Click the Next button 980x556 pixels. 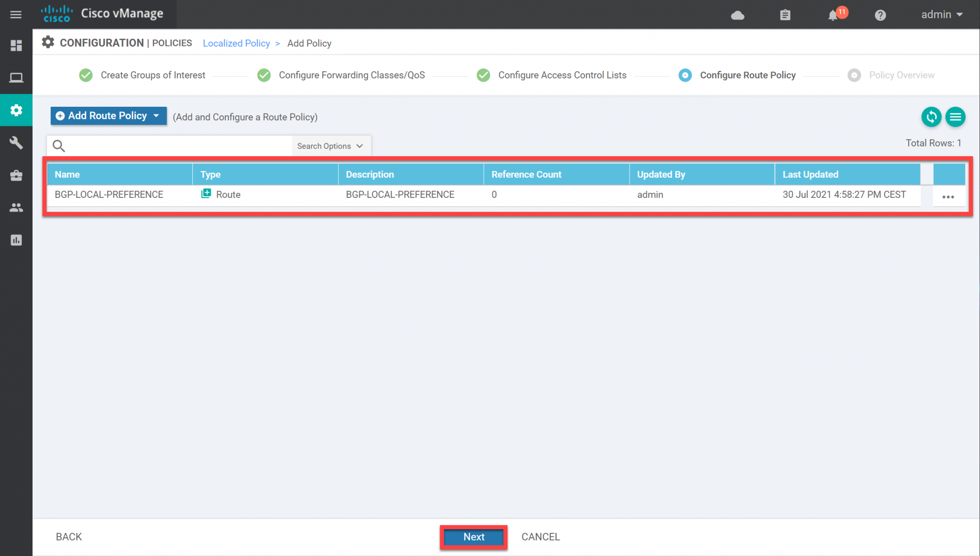(473, 537)
